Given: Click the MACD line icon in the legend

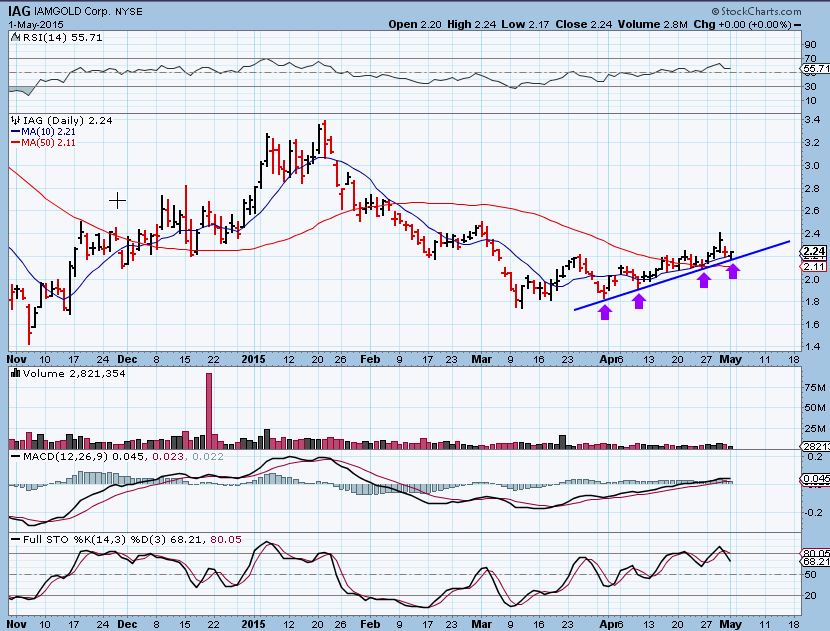Looking at the screenshot, I should (x=15, y=456).
